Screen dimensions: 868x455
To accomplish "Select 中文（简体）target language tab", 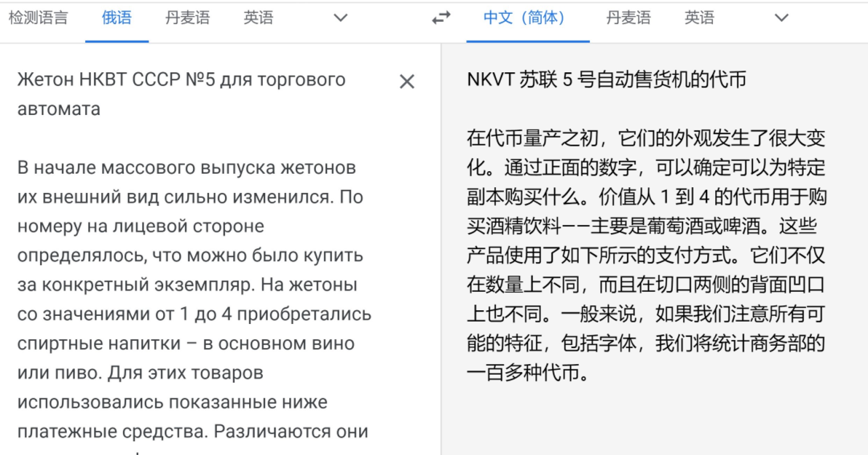I will coord(524,17).
